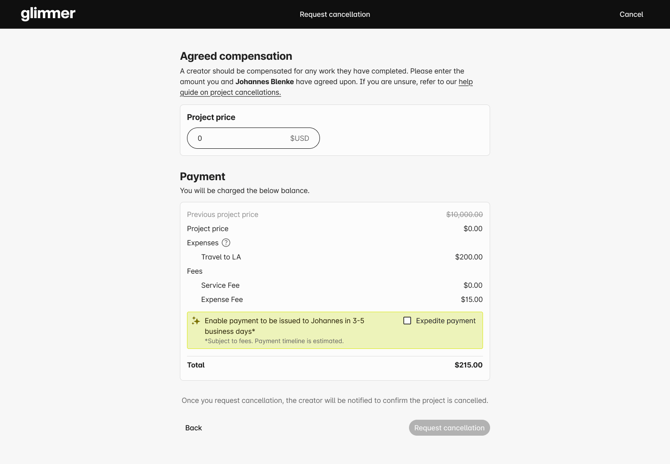670x464 pixels.
Task: Click Cancel in the top bar
Action: [631, 15]
